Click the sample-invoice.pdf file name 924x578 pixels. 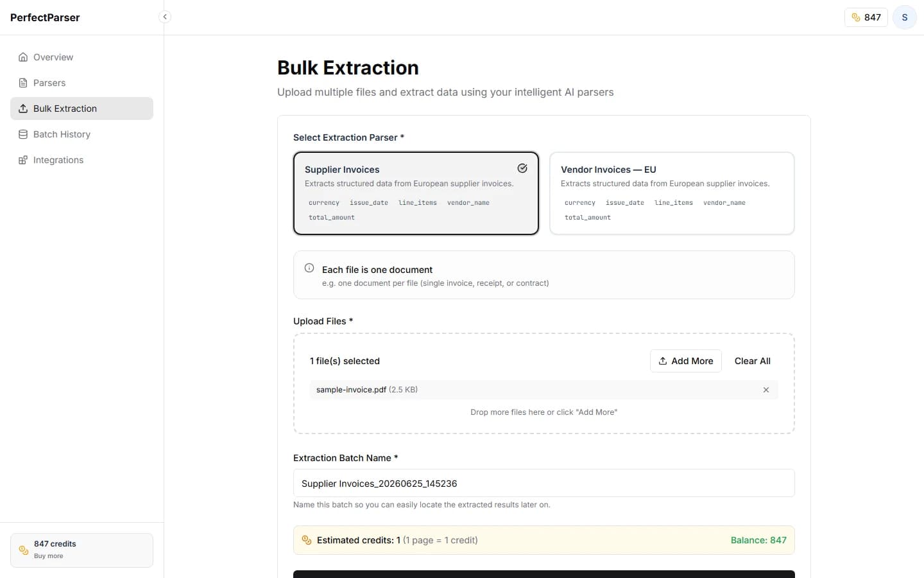351,390
